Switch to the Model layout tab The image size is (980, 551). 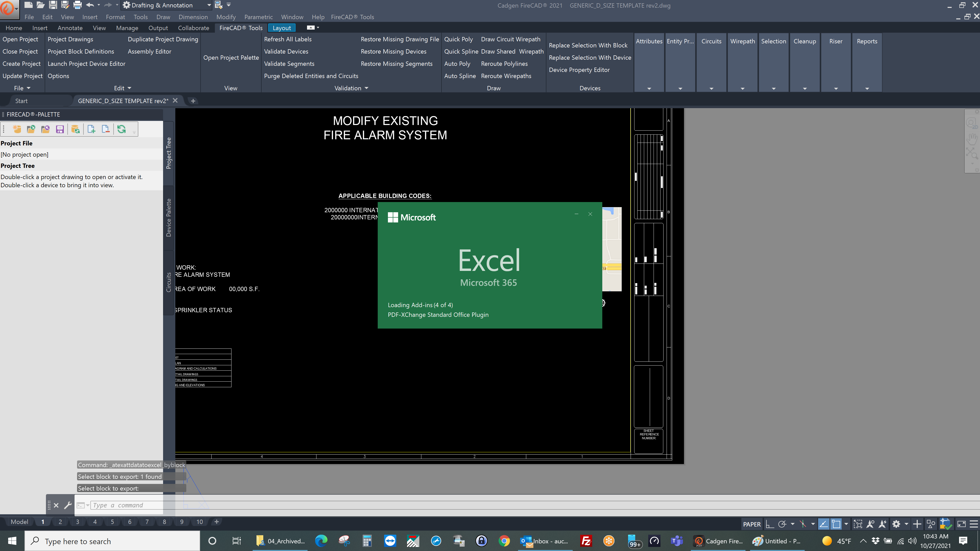pos(19,522)
